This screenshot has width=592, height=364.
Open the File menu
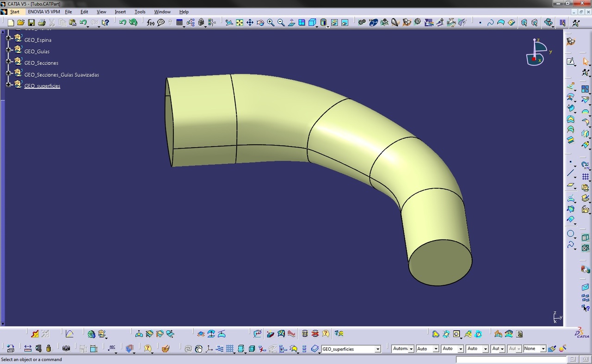tap(68, 12)
